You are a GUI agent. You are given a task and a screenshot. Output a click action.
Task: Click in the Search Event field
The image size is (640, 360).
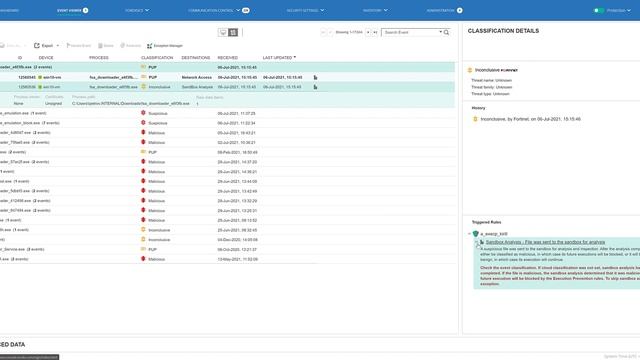coord(411,32)
